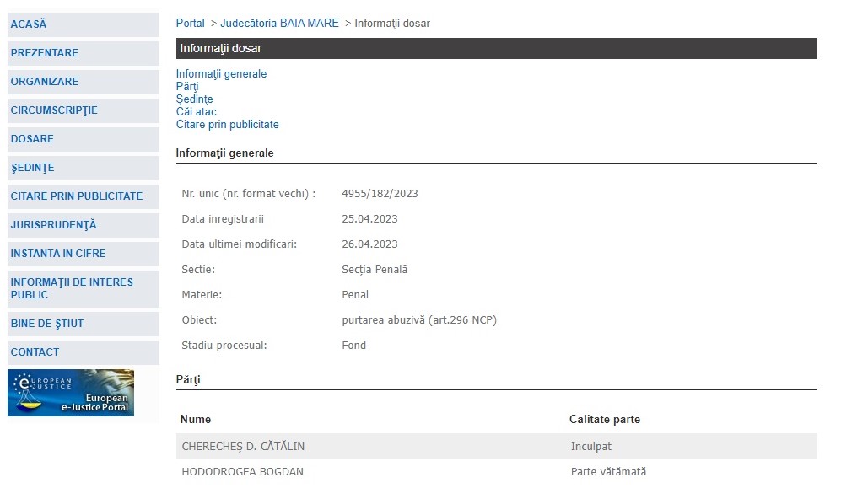
Task: Open the ACASĂ menu item
Action: [29, 24]
